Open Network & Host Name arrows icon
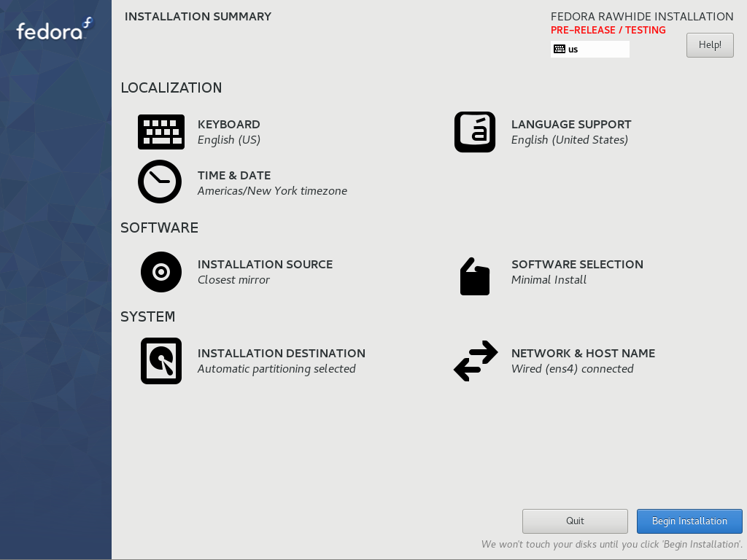Screen dimensions: 747x560 click(476, 361)
